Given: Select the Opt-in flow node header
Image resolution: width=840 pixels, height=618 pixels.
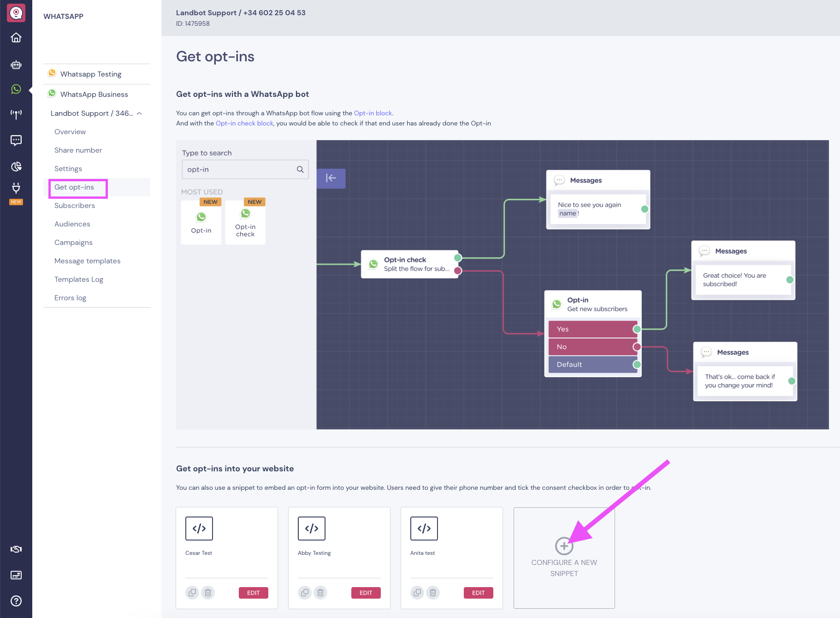Looking at the screenshot, I should [x=593, y=304].
